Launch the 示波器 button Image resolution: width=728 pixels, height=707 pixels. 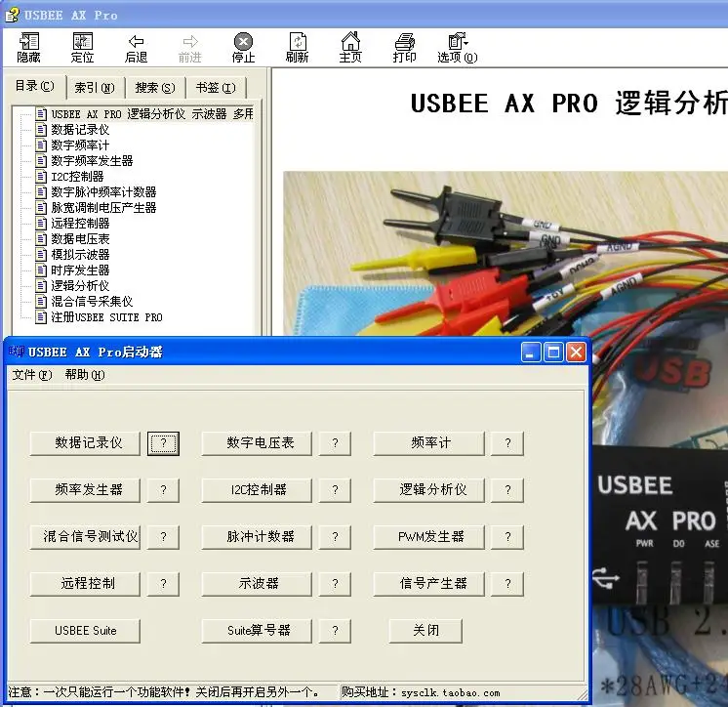point(257,584)
